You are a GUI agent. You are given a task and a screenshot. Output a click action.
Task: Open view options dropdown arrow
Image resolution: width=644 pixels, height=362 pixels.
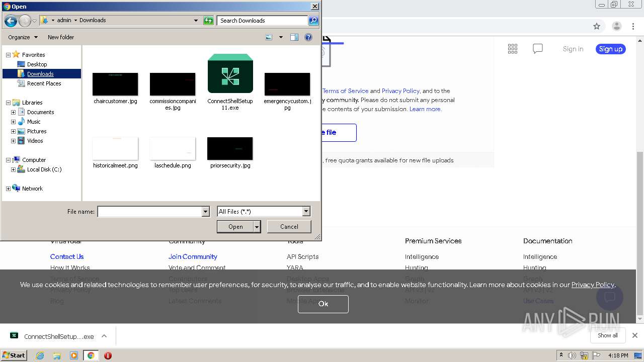coord(281,37)
